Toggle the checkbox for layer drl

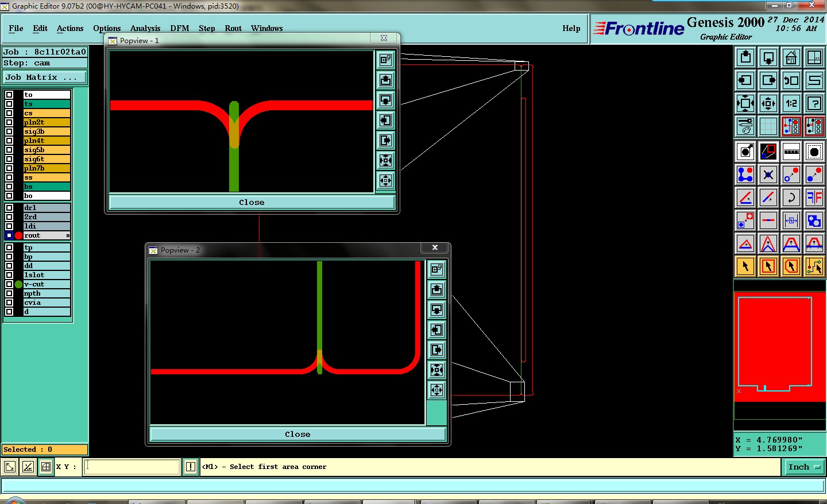pos(9,208)
